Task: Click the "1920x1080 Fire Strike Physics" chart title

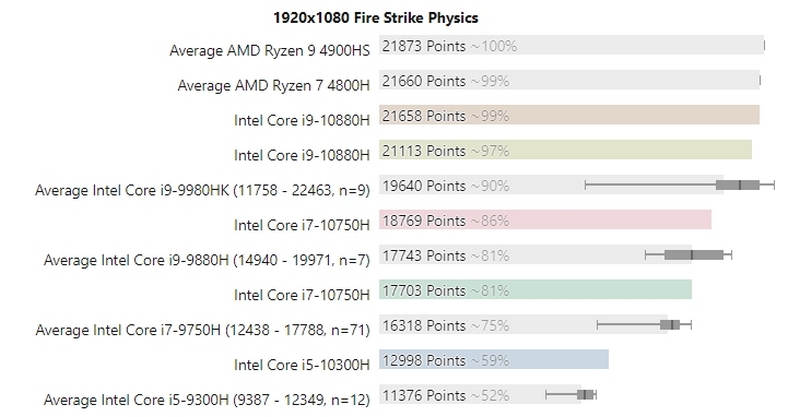Action: 376,17
